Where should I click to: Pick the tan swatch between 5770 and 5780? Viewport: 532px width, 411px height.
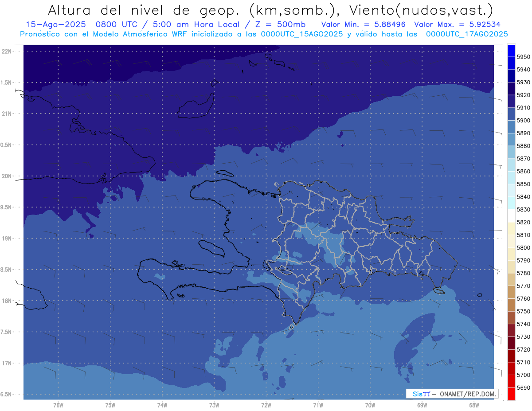point(511,279)
